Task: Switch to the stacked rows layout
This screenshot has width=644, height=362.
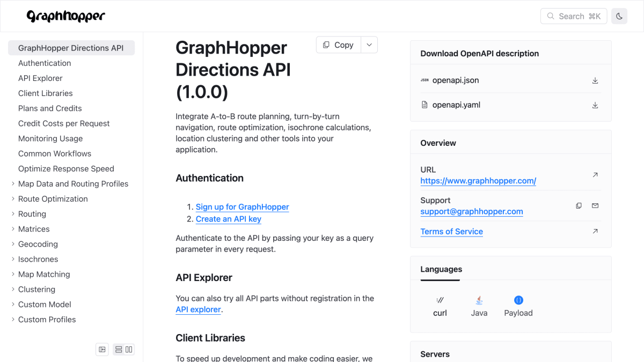Action: [119, 350]
